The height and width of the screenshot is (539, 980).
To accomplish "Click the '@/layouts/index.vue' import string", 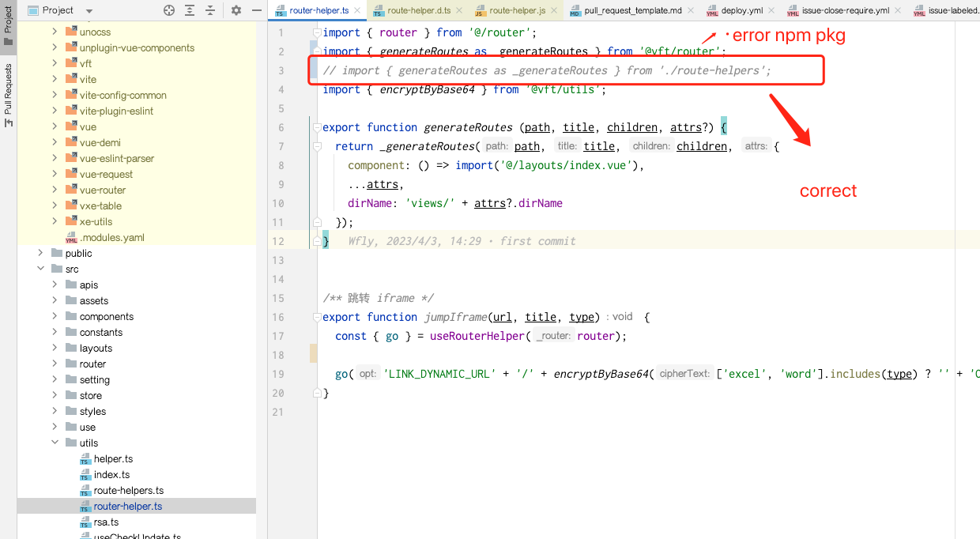I will click(569, 165).
